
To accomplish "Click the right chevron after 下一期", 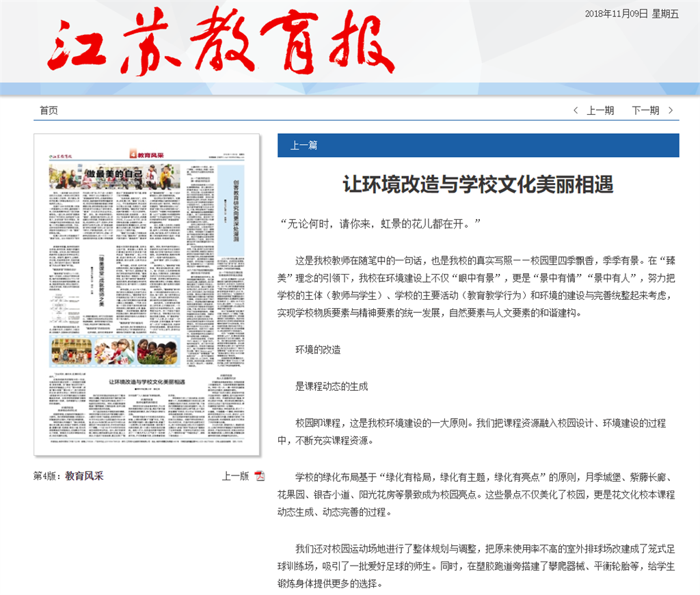I will [x=671, y=111].
